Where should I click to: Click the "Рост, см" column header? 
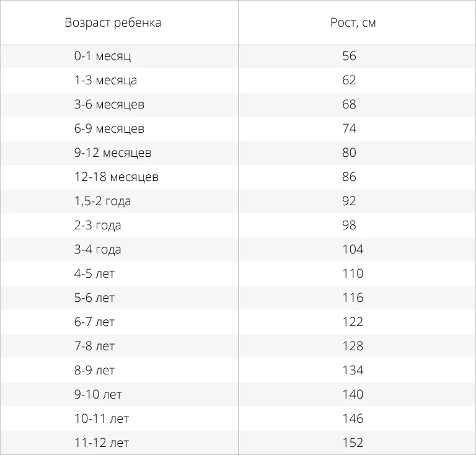point(353,23)
